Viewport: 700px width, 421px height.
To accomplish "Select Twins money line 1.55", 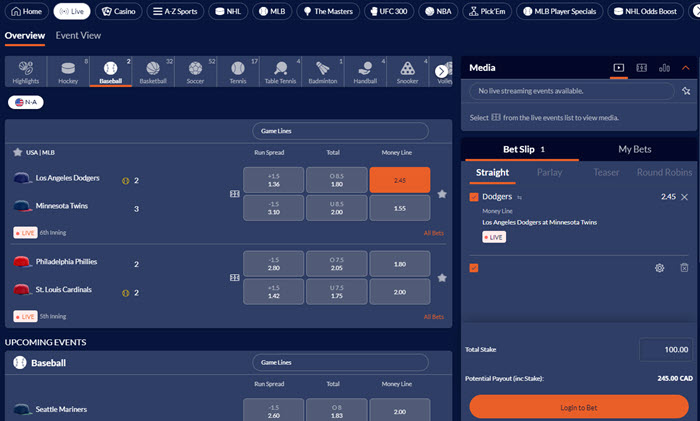I will pyautogui.click(x=400, y=208).
